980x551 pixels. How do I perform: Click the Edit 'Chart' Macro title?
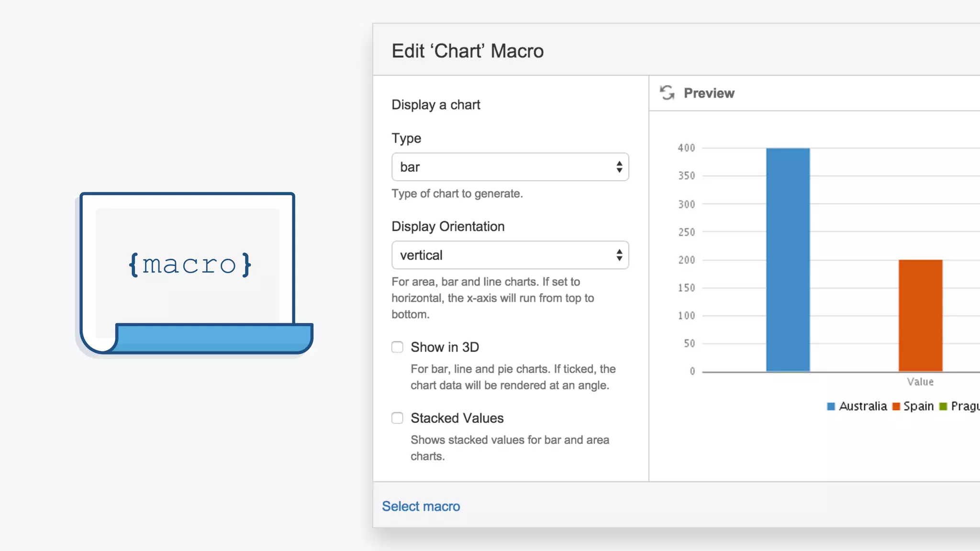click(468, 51)
